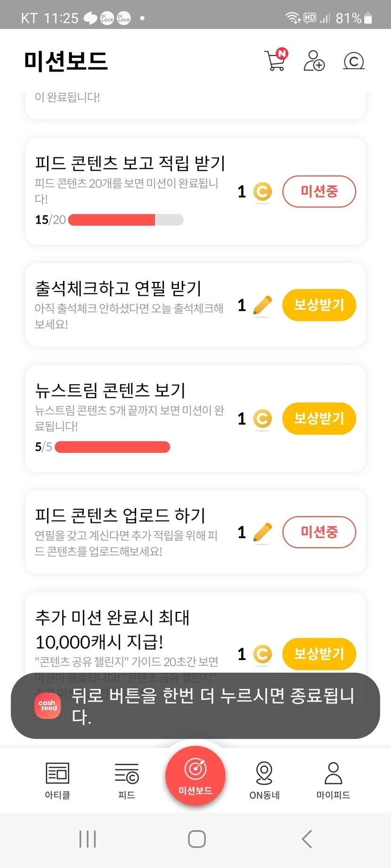Claim reward for 뉴스트림 콘텐츠 보기
This screenshot has height=868, width=391.
click(x=319, y=418)
